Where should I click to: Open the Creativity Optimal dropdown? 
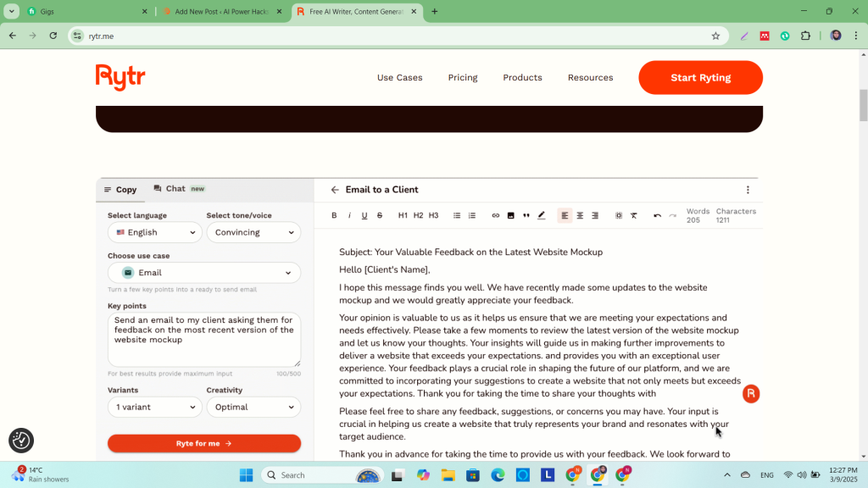coord(253,407)
